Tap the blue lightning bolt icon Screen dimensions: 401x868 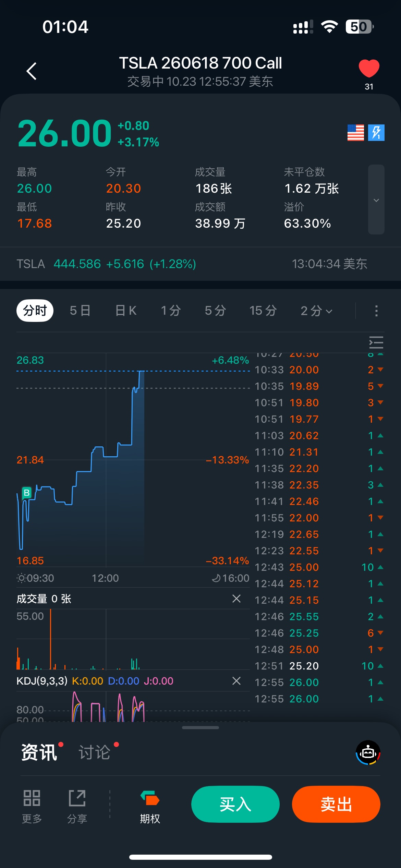click(x=376, y=133)
